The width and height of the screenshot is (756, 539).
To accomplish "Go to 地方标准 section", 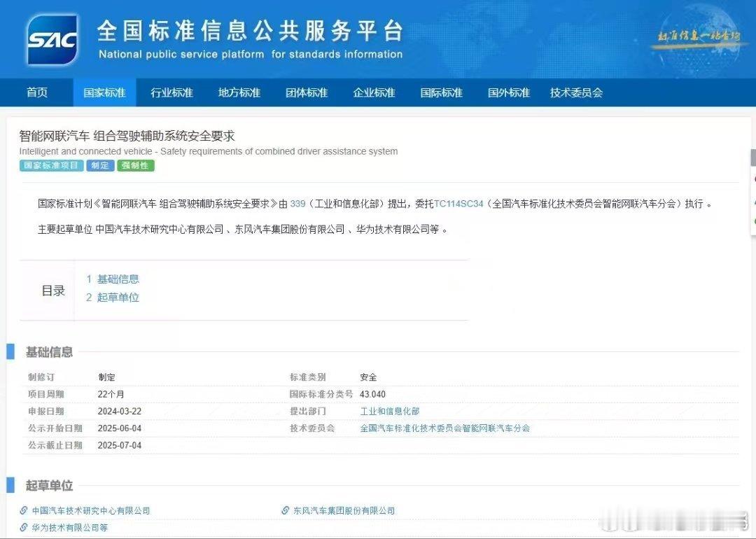I will 239,92.
